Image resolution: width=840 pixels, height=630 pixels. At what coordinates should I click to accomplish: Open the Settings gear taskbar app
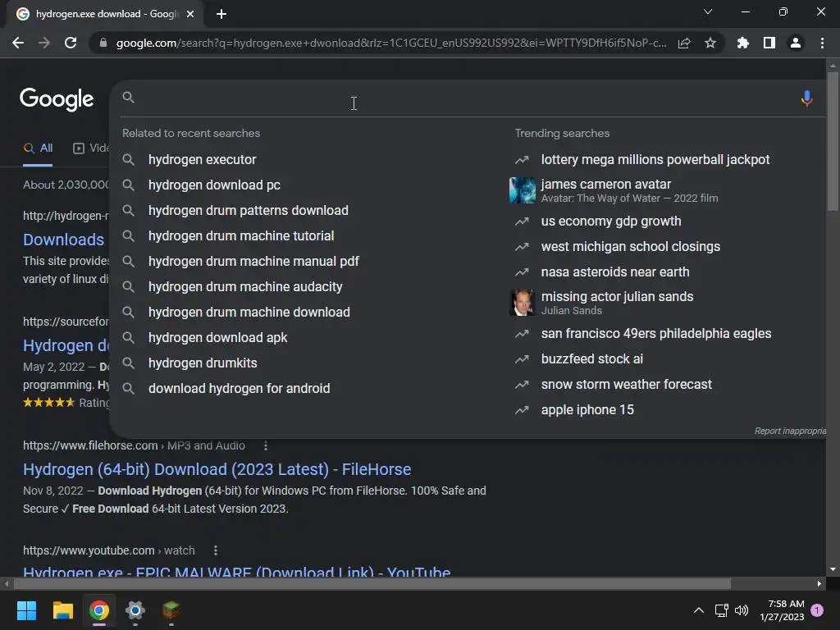[135, 610]
